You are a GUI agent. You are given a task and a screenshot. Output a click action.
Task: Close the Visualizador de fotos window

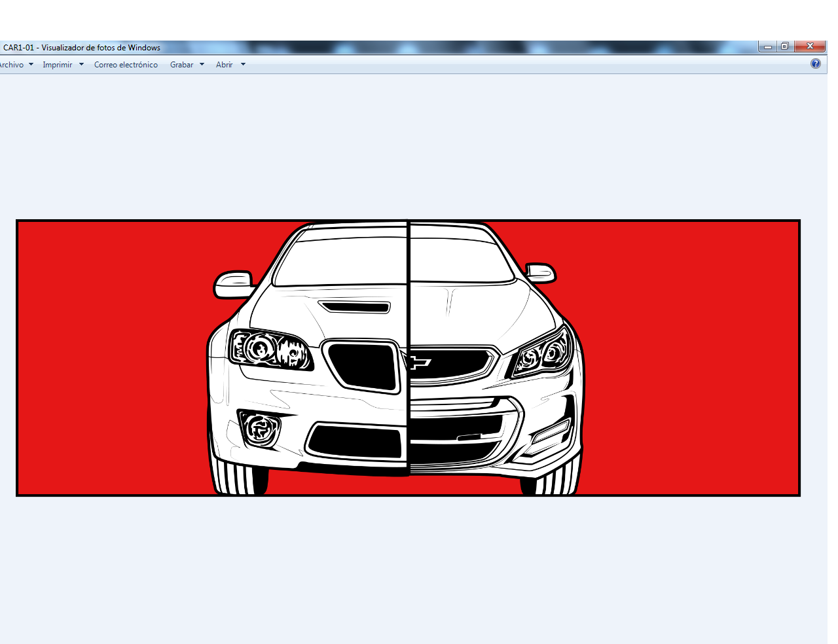click(x=810, y=46)
